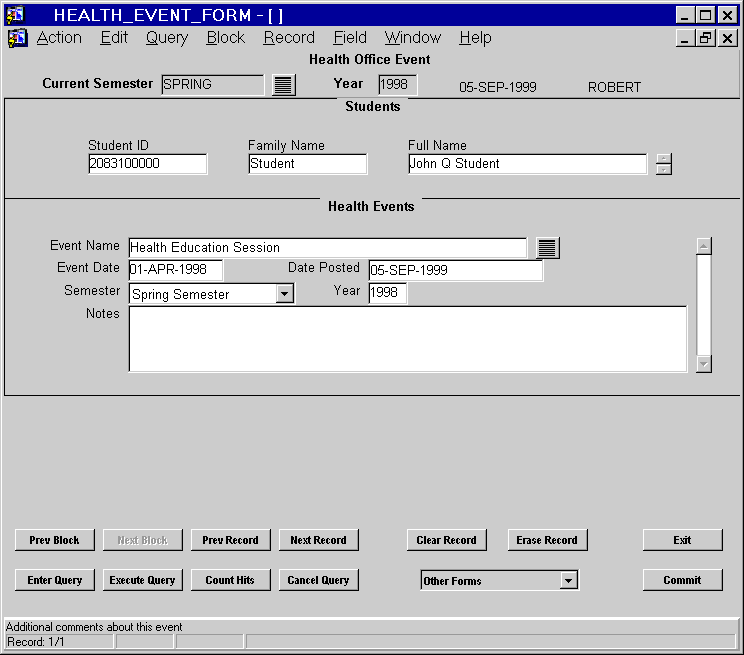
Task: Open the Window menu
Action: (413, 37)
